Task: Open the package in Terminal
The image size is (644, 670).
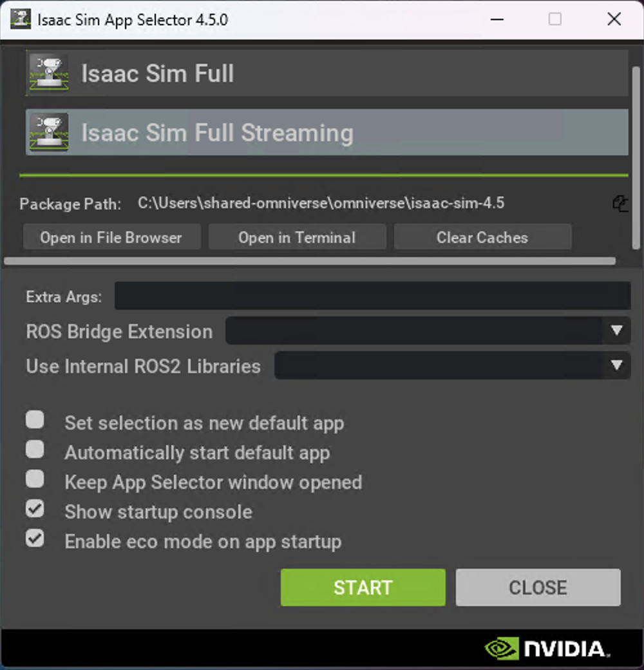Action: (x=297, y=237)
